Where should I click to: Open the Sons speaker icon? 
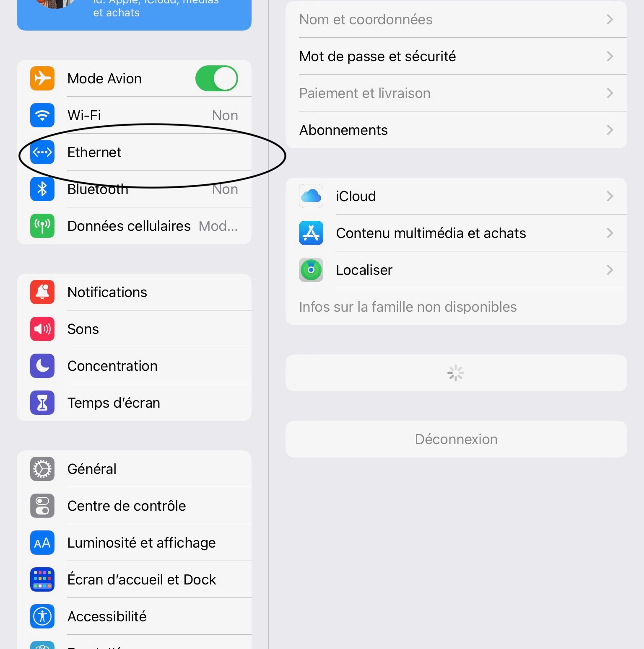[x=42, y=329]
